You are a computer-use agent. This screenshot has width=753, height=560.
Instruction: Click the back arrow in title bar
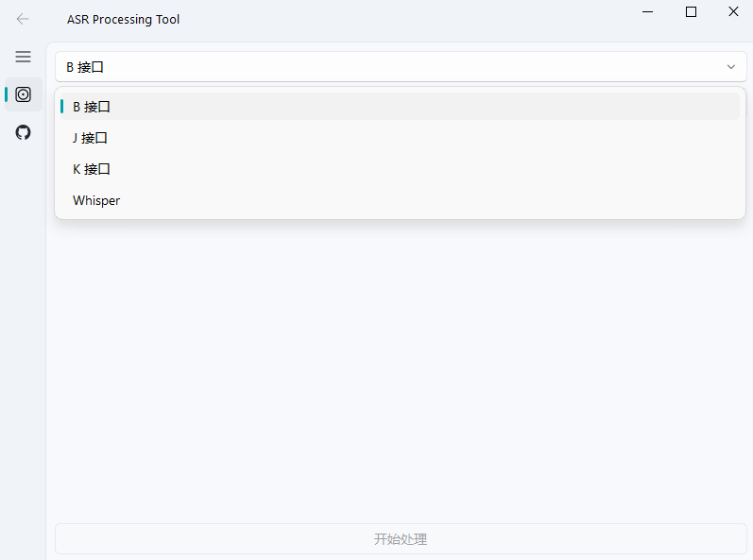[x=23, y=19]
